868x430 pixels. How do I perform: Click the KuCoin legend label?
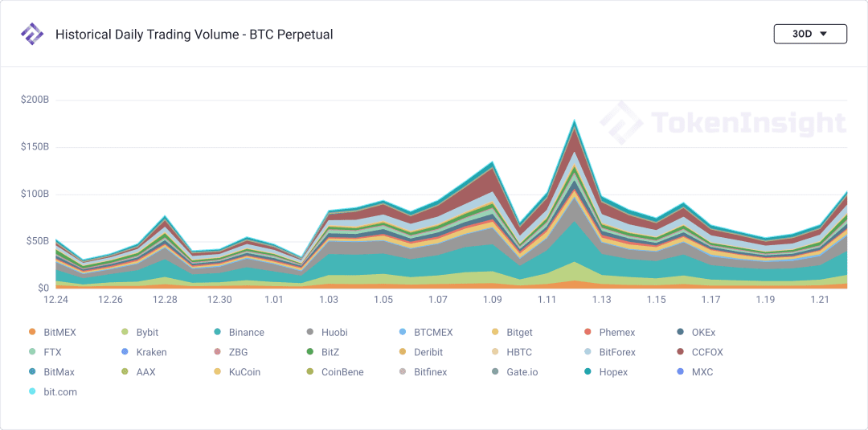point(244,372)
